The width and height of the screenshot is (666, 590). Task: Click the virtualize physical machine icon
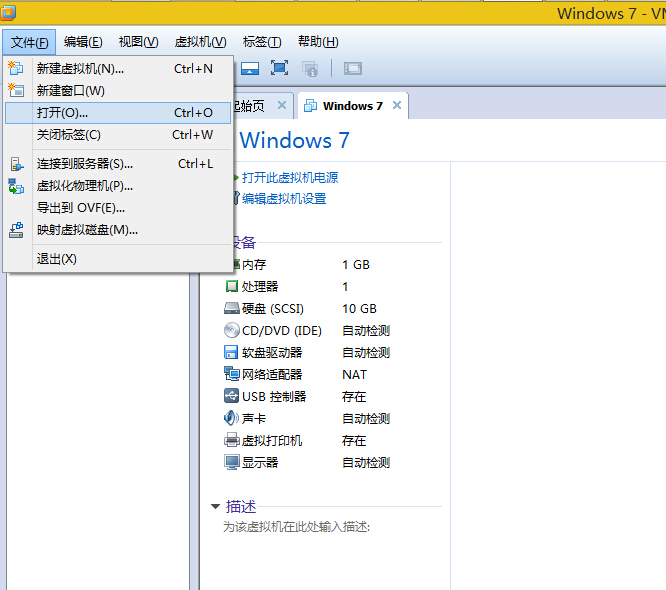tap(16, 186)
